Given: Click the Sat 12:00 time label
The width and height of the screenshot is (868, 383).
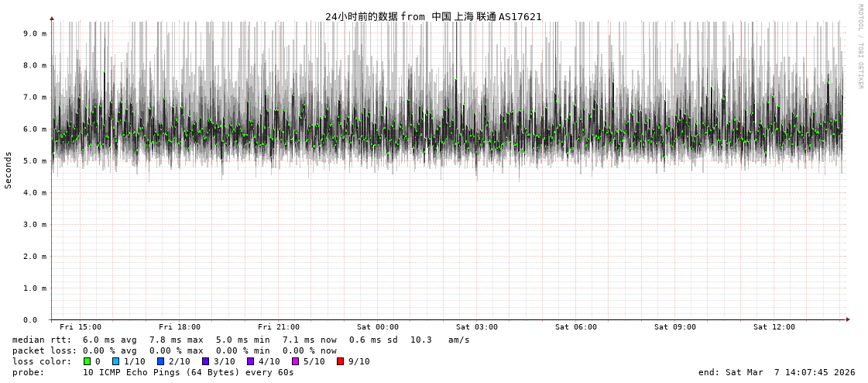Looking at the screenshot, I should coord(774,327).
